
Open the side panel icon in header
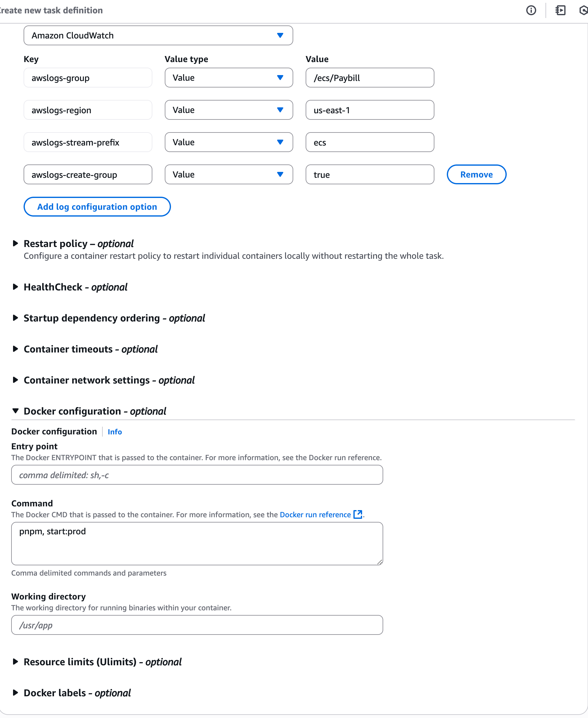560,11
